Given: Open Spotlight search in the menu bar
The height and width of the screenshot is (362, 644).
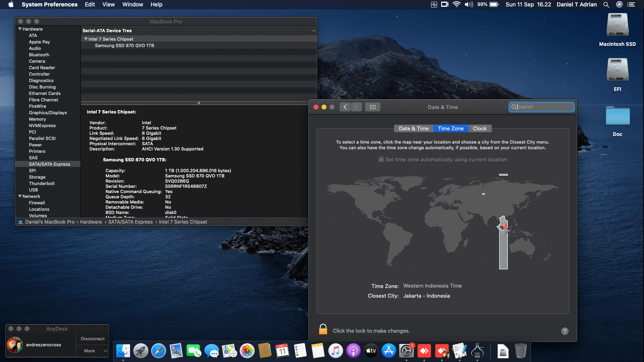Looking at the screenshot, I should pyautogui.click(x=606, y=4).
